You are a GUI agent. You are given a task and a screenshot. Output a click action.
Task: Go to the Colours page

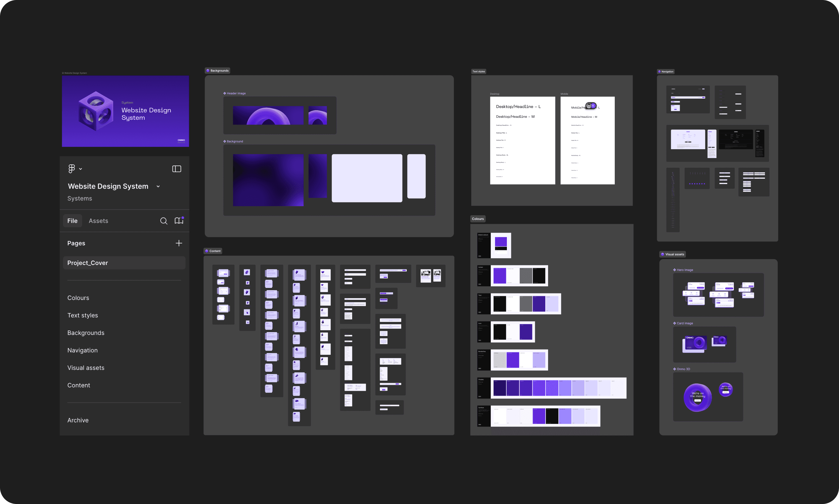[78, 298]
